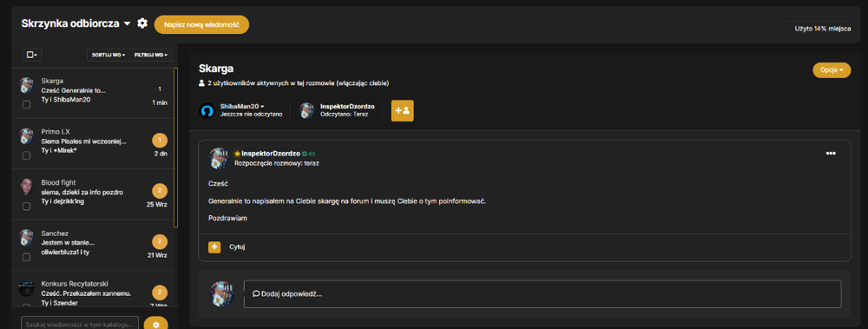Click the conversation list scrollbar
This screenshot has width=868, height=329.
coord(175,148)
